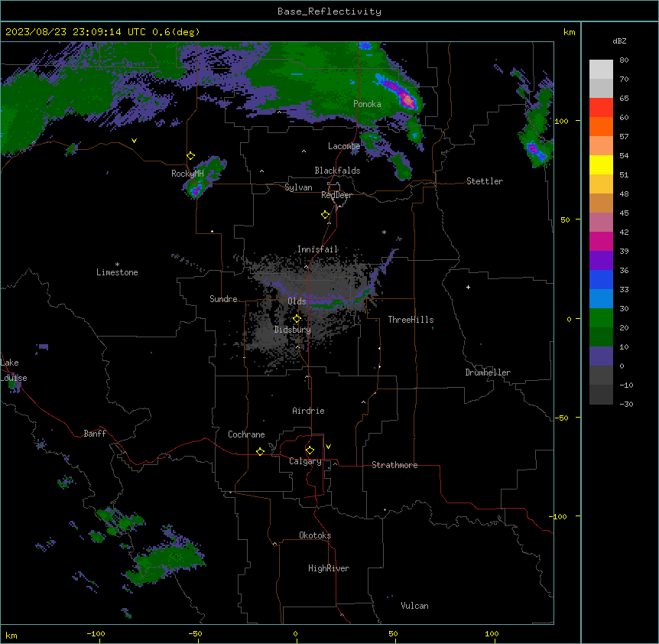Select the Sundre city label

coord(223,299)
